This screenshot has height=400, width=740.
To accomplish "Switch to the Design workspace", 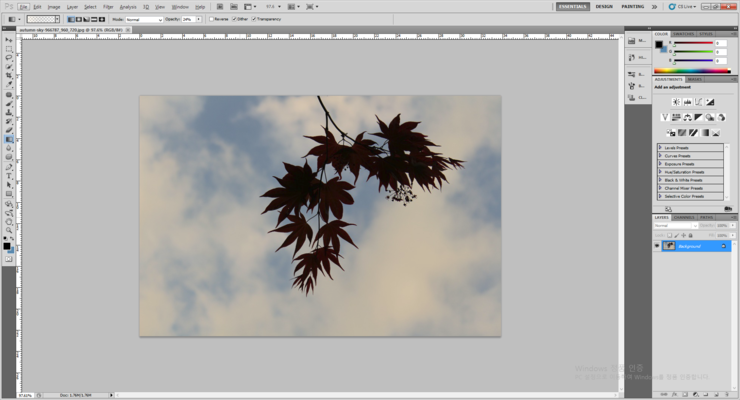I will pos(604,6).
